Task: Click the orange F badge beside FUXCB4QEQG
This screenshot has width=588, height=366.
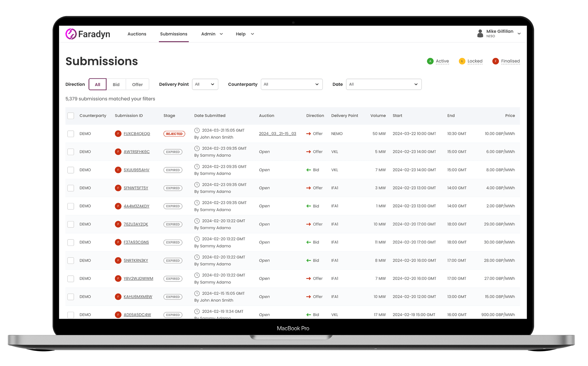Action: tap(118, 133)
